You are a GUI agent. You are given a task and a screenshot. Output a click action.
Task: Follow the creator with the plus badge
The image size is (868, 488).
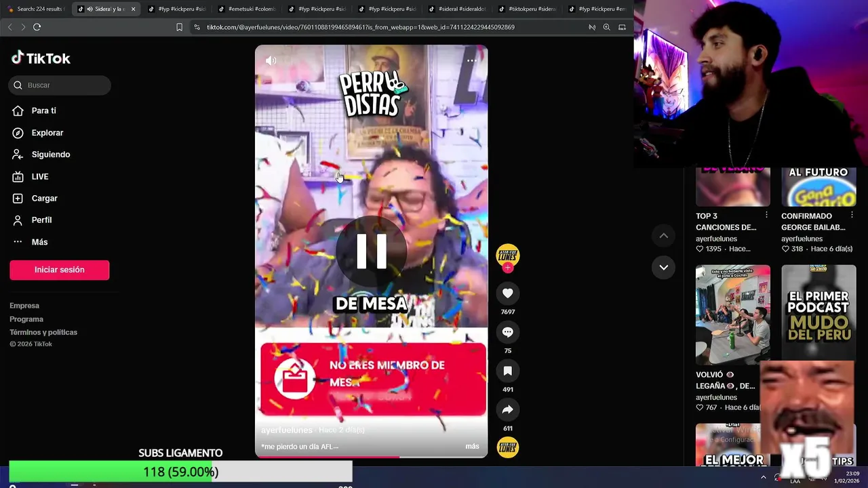click(x=508, y=268)
